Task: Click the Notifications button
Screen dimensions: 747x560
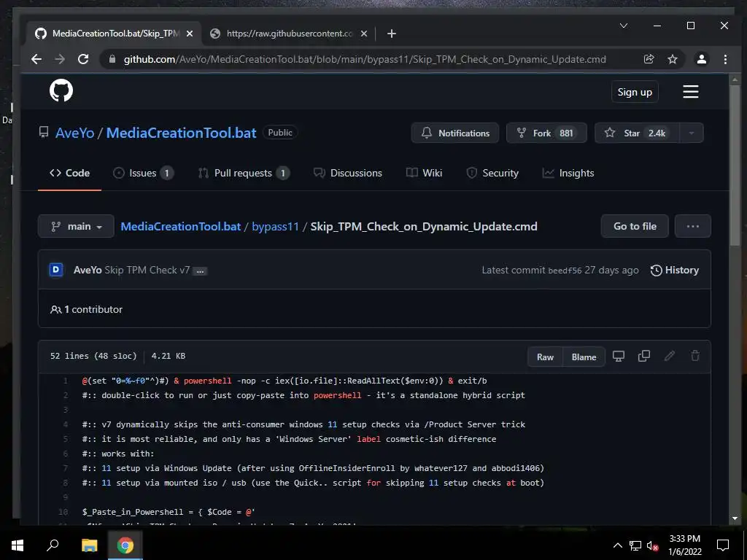Action: (x=455, y=133)
